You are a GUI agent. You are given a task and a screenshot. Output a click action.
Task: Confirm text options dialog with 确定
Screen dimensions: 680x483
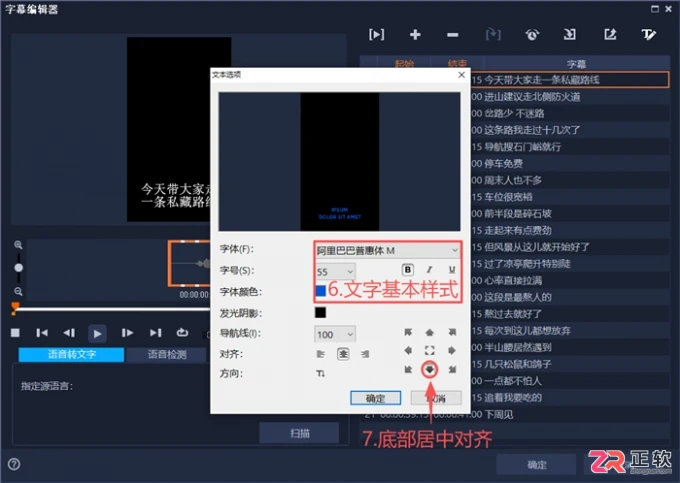tap(376, 398)
